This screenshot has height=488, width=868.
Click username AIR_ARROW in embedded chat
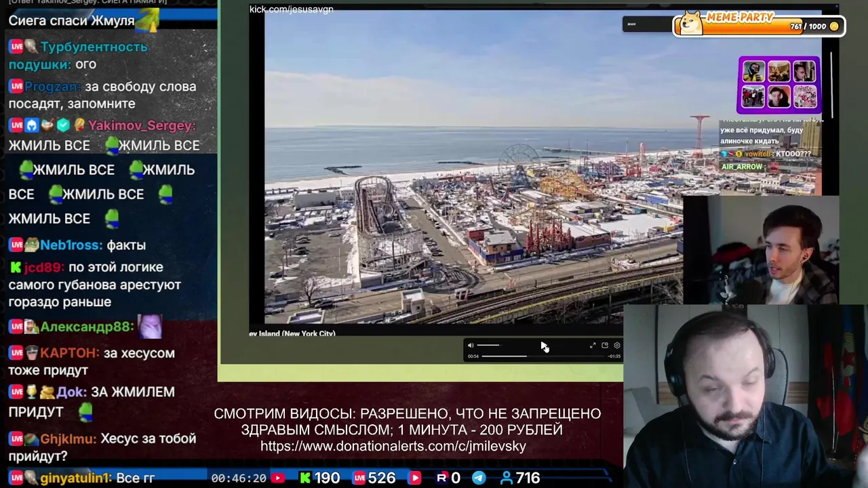coord(742,167)
